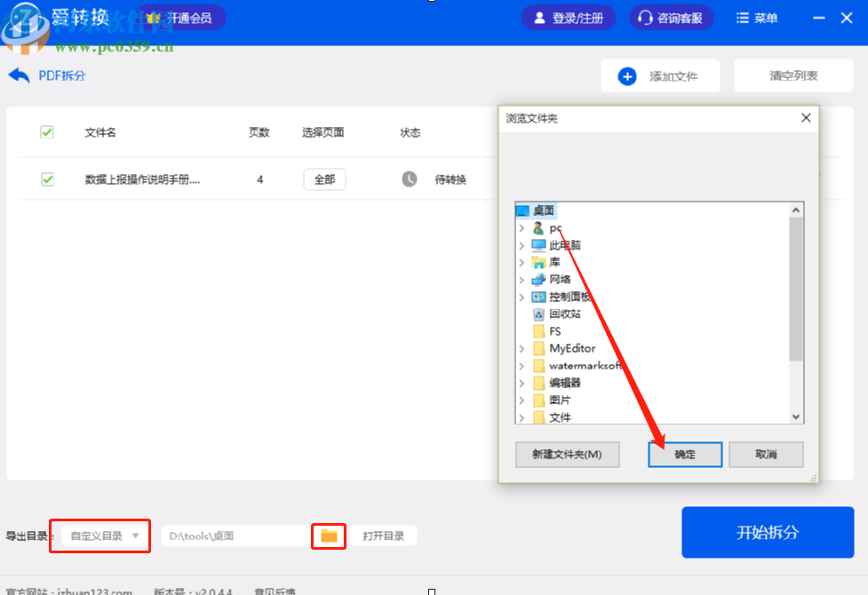Click the 咨询客服 headset icon
Image resolution: width=868 pixels, height=595 pixels.
coord(646,17)
